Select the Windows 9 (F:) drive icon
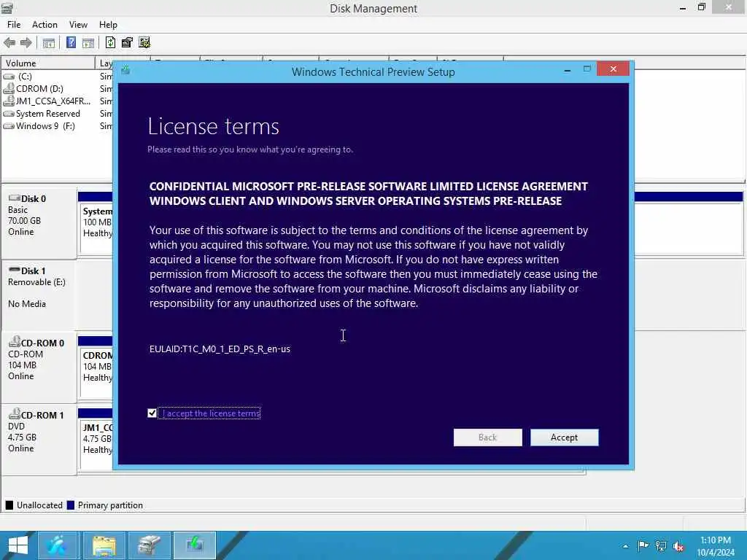 [9, 126]
